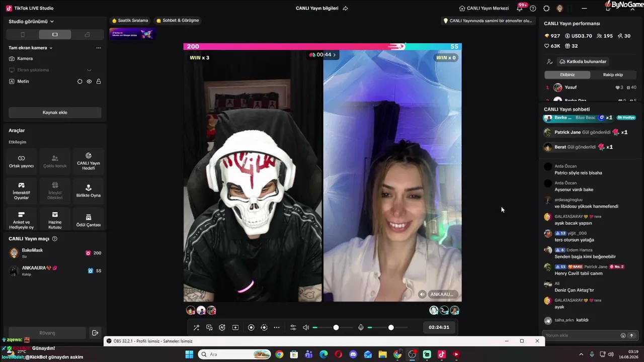Open the profile avatar in title bar

click(560, 9)
